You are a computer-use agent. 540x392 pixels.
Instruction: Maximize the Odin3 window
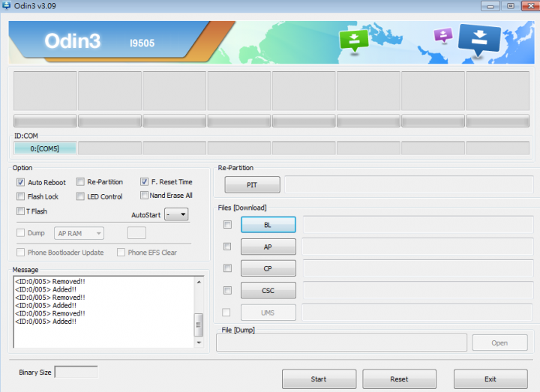pyautogui.click(x=511, y=6)
